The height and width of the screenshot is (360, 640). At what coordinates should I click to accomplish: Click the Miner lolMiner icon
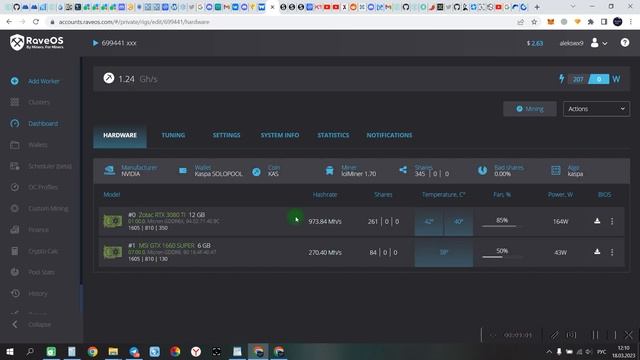pos(329,170)
